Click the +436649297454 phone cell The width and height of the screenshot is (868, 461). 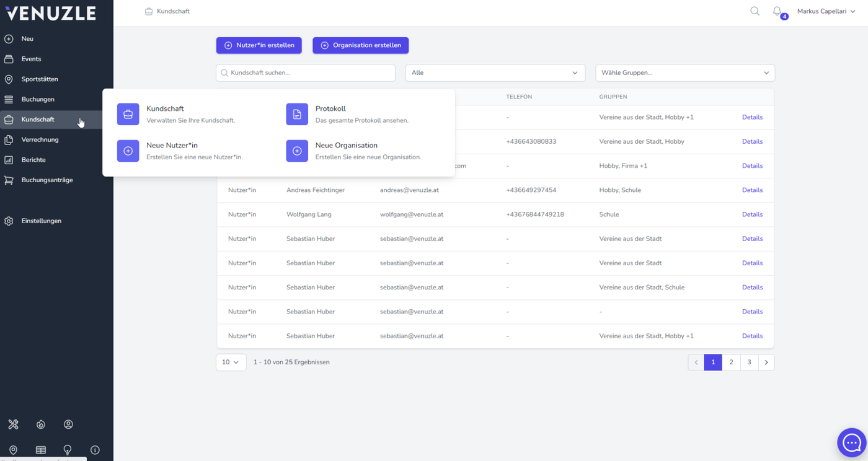(x=531, y=190)
